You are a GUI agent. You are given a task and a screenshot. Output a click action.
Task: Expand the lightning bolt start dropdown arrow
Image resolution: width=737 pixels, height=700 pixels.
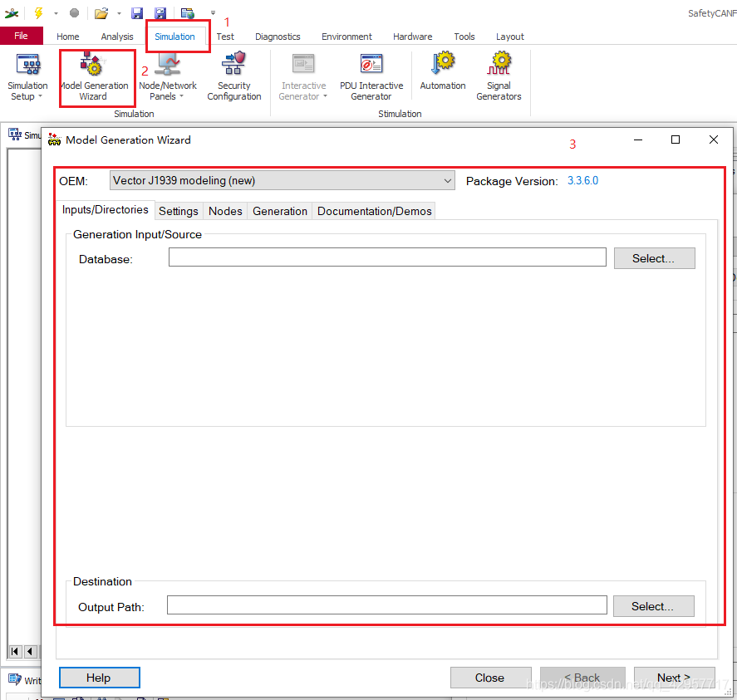pos(56,13)
